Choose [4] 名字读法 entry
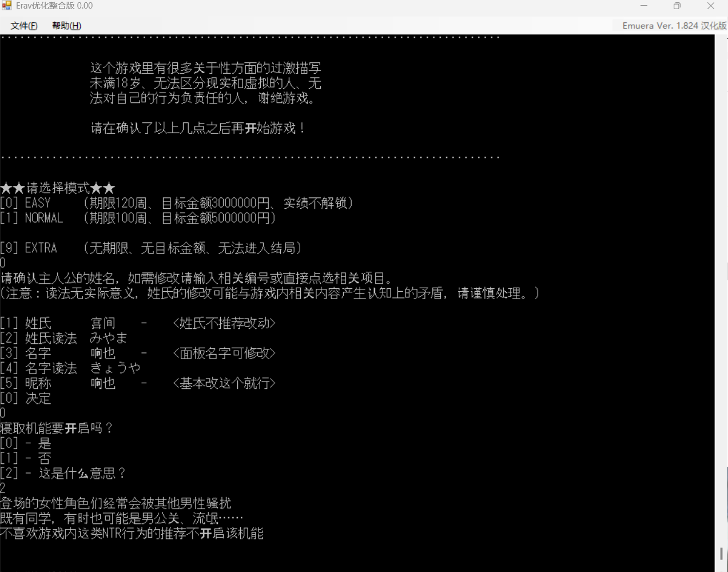Screen dimensions: 728x572 pyautogui.click(x=38, y=368)
